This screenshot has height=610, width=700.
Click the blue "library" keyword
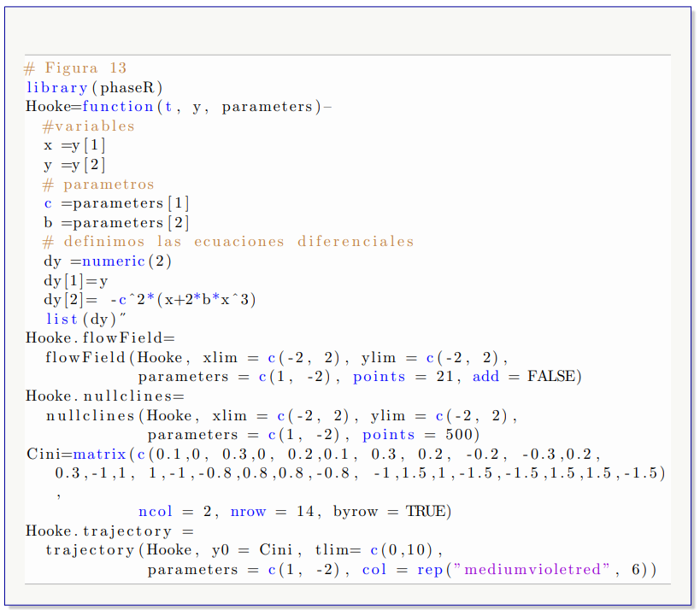click(56, 87)
